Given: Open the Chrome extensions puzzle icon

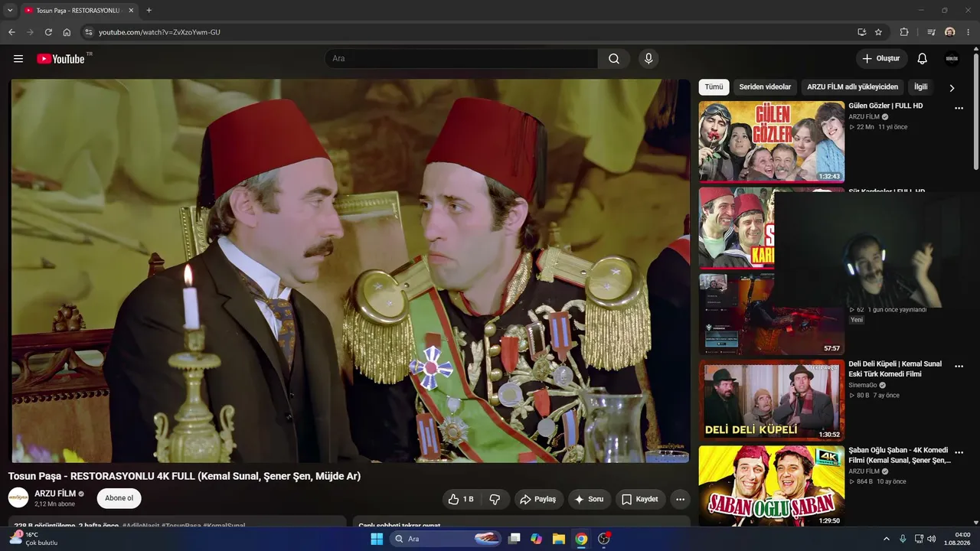Looking at the screenshot, I should point(904,32).
